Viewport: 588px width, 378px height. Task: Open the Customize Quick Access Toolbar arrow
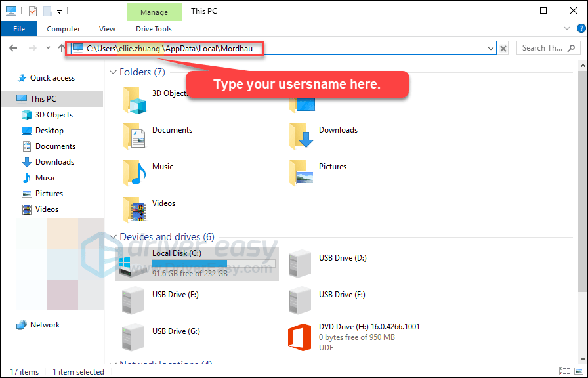point(59,12)
